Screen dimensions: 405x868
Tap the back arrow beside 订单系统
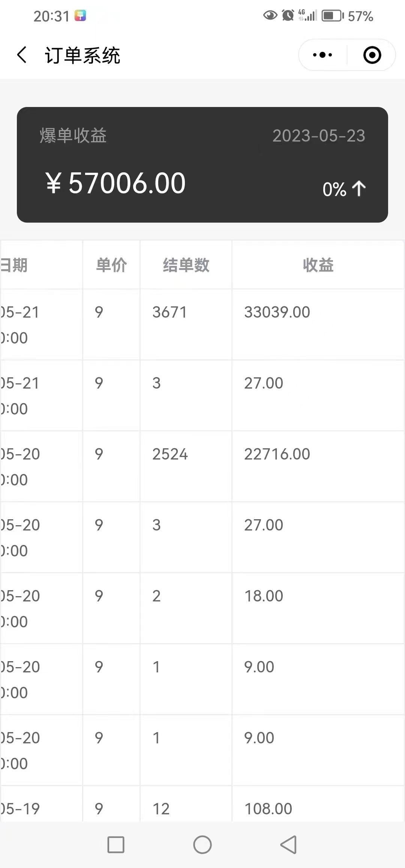(22, 55)
